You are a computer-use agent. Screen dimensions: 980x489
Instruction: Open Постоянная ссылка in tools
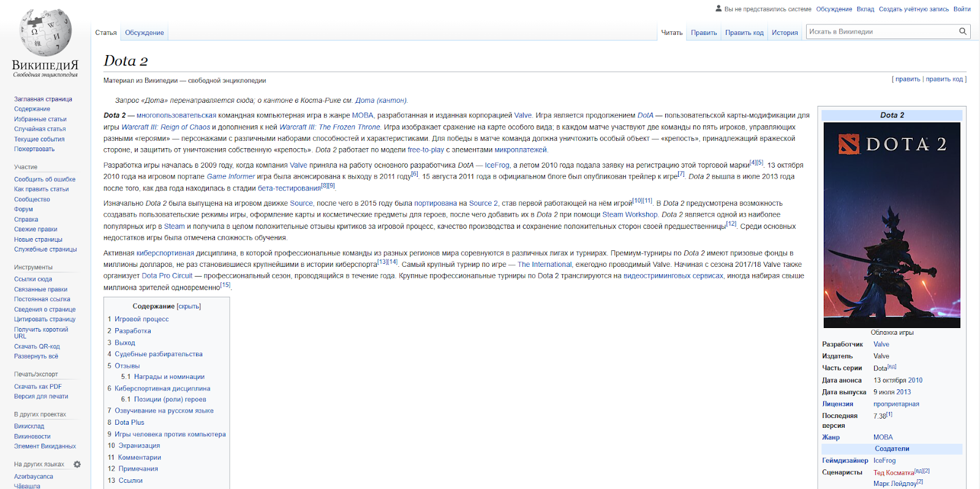(x=42, y=299)
